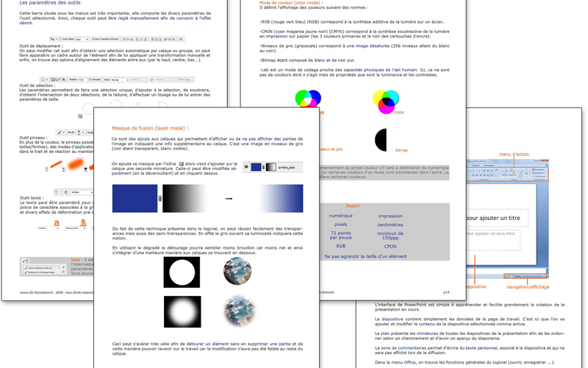Click the Refine Edge button

tap(185, 79)
